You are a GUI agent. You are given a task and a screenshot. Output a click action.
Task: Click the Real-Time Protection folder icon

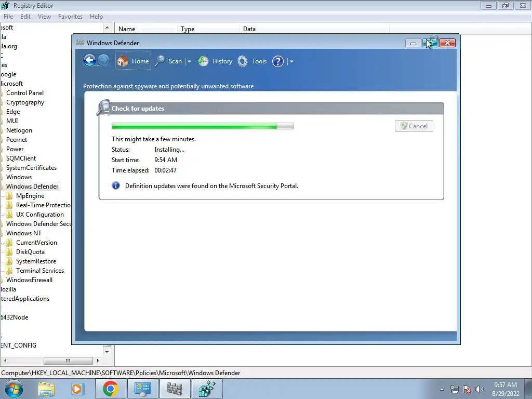click(9, 205)
